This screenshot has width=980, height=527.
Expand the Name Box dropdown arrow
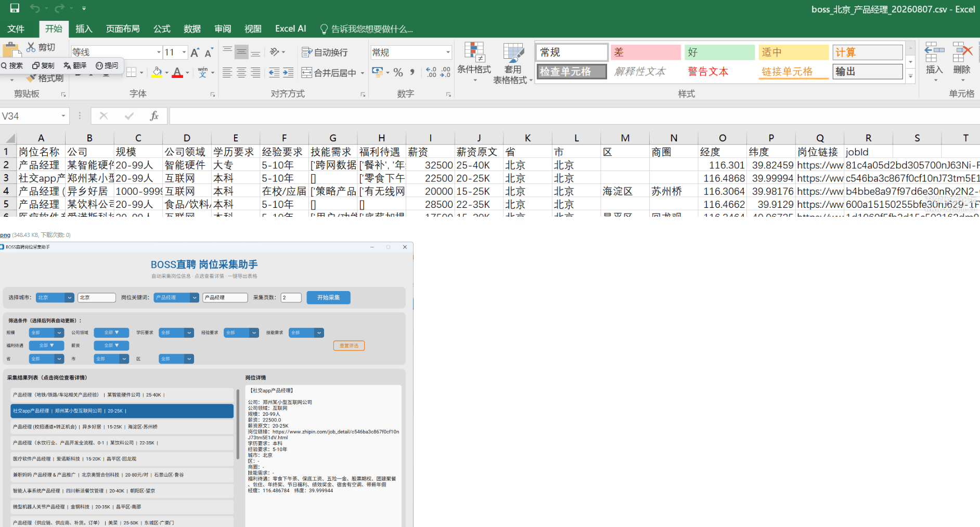pyautogui.click(x=63, y=116)
